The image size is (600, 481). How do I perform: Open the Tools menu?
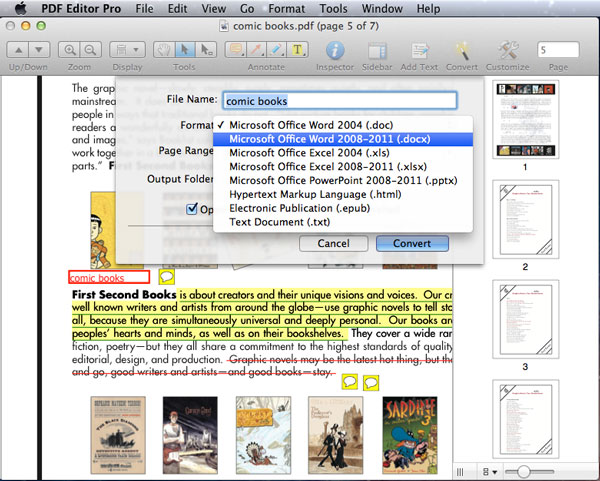[x=333, y=8]
